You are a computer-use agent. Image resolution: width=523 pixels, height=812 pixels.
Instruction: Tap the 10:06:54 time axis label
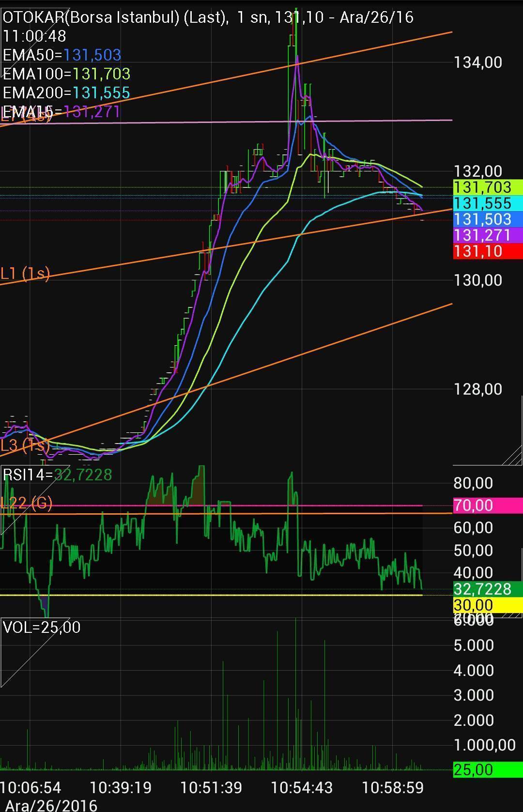31,788
